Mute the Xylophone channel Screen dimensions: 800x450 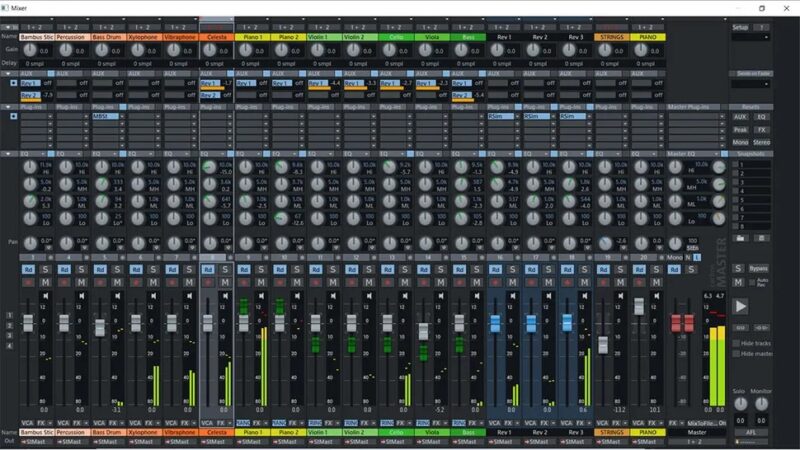point(153,282)
